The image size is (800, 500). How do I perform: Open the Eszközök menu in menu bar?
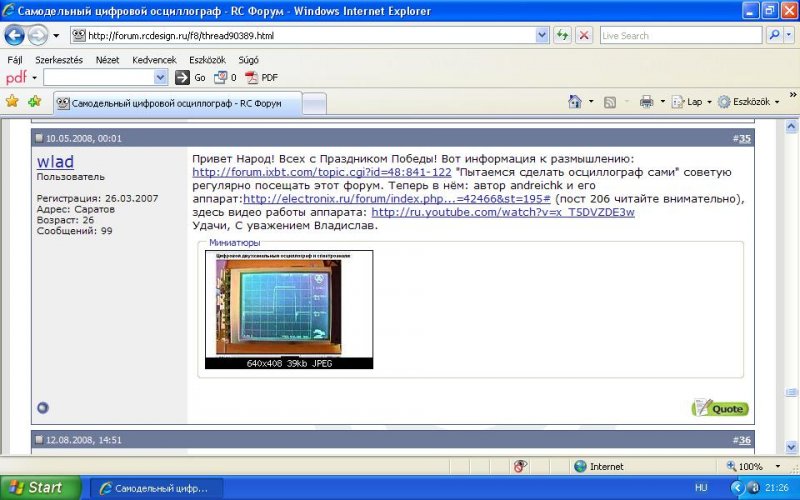207,60
